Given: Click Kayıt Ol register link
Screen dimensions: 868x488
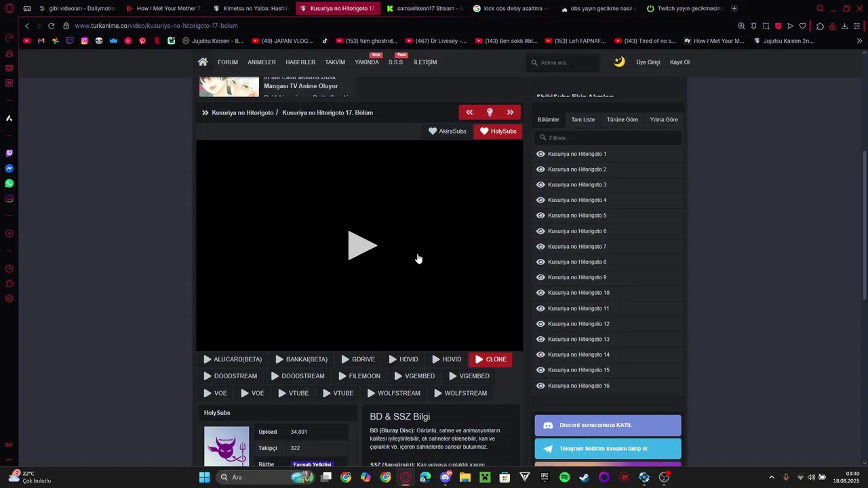Looking at the screenshot, I should [679, 62].
